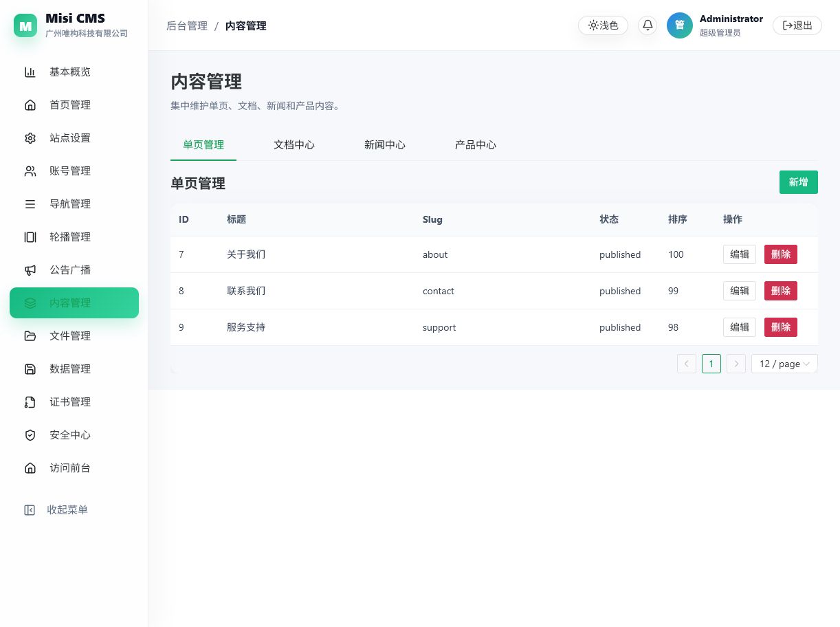The width and height of the screenshot is (840, 627).
Task: Click the 状态 column header
Action: pos(609,219)
